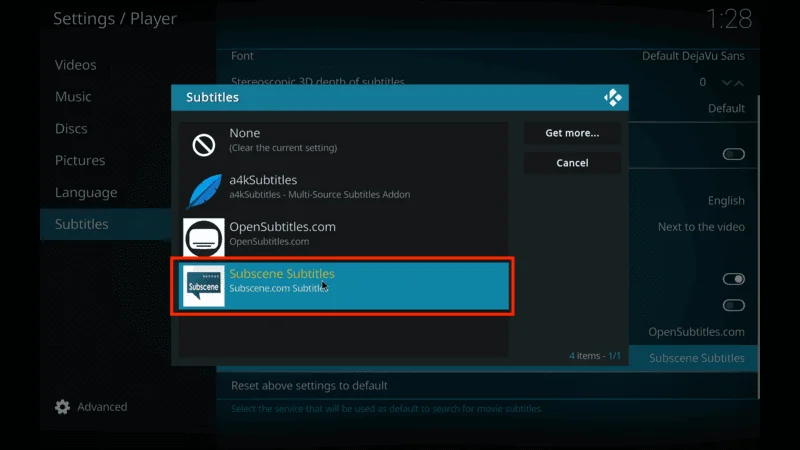Click the a4kSubtitles feather icon

204,191
